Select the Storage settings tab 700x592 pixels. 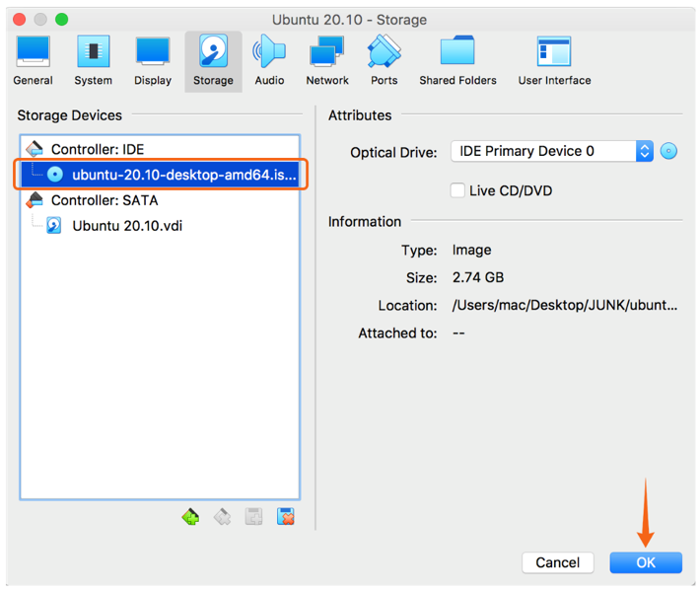click(213, 61)
